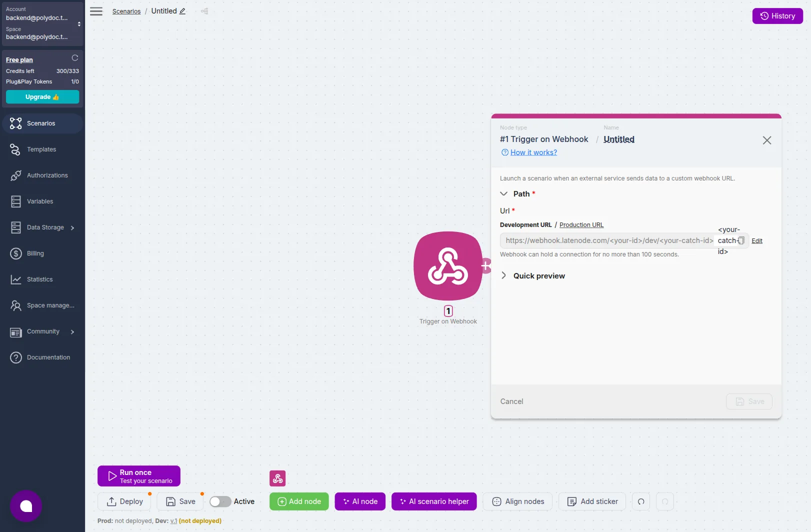The image size is (811, 532).
Task: Click the Scenarios breadcrumb link
Action: coord(126,11)
